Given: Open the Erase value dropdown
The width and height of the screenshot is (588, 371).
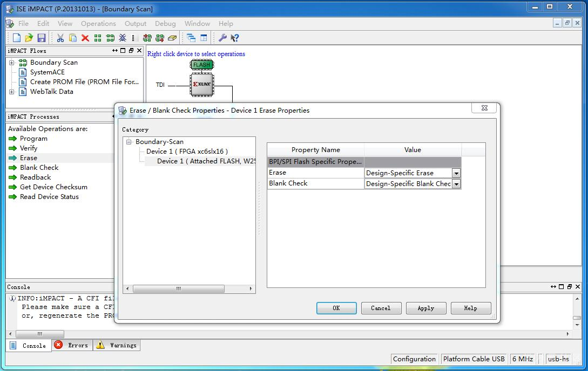Looking at the screenshot, I should click(456, 173).
